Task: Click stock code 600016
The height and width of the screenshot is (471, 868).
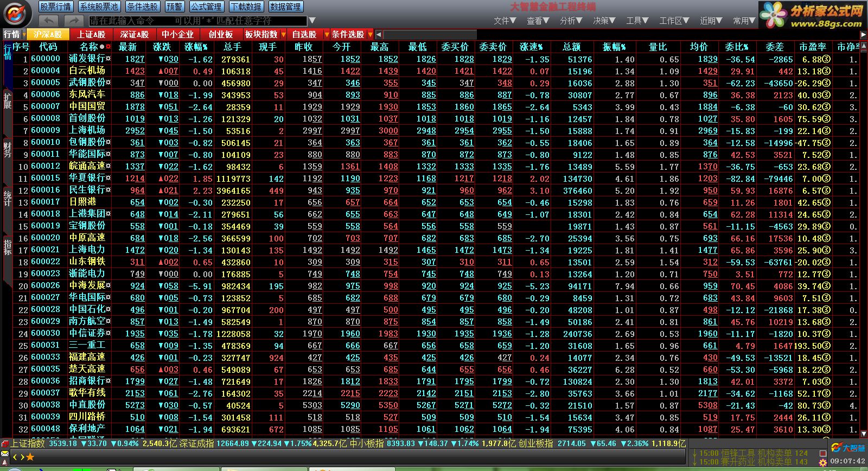Action: (46, 190)
